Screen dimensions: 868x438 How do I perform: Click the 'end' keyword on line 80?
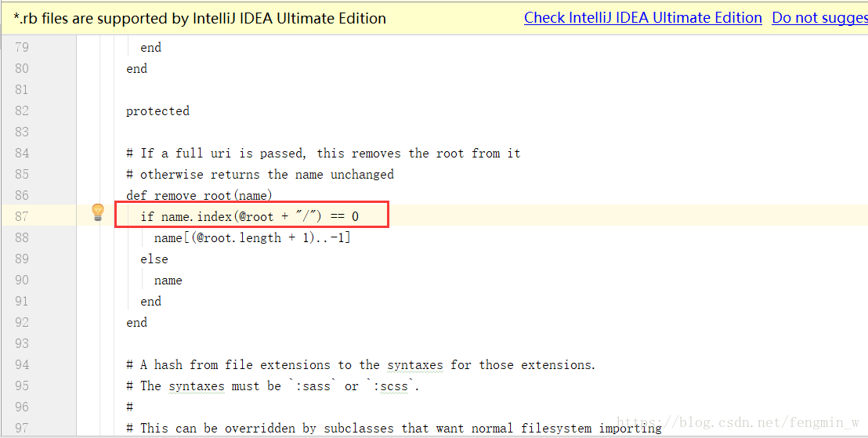point(137,69)
